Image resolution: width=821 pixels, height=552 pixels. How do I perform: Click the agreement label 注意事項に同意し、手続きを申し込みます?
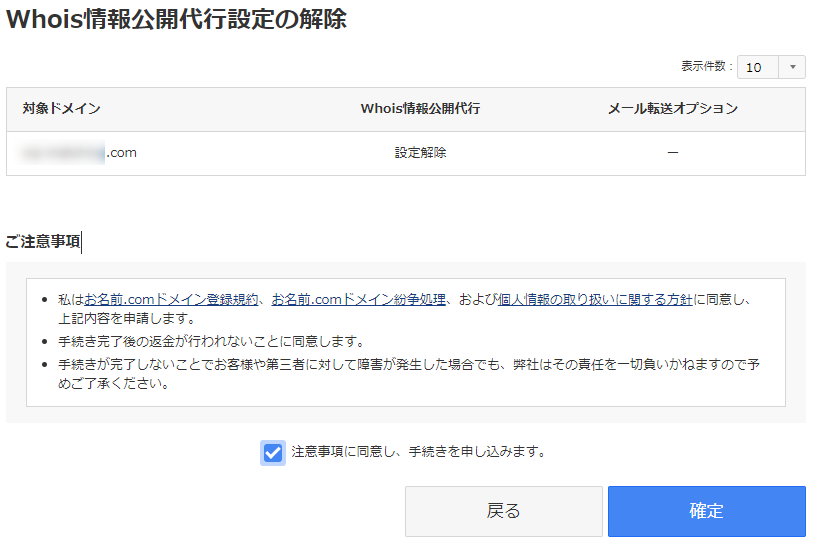click(x=418, y=451)
